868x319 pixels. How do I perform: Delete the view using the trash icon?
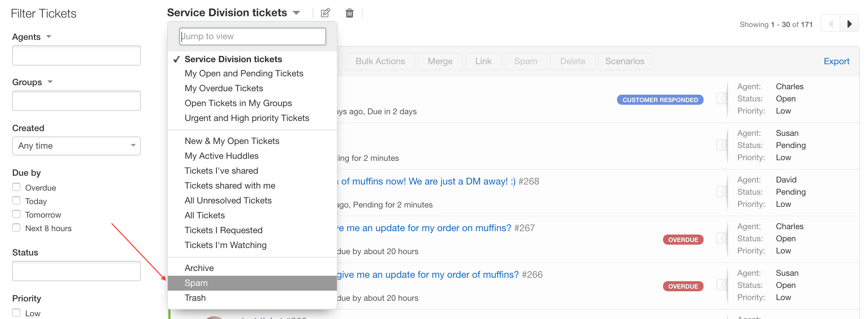(x=349, y=13)
